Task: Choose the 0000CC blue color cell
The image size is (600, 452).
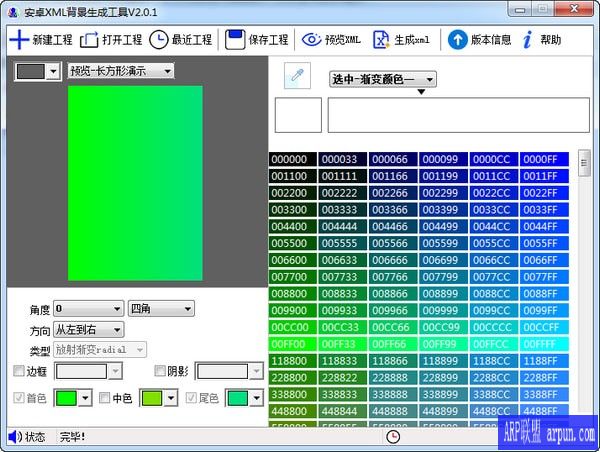Action: (494, 160)
